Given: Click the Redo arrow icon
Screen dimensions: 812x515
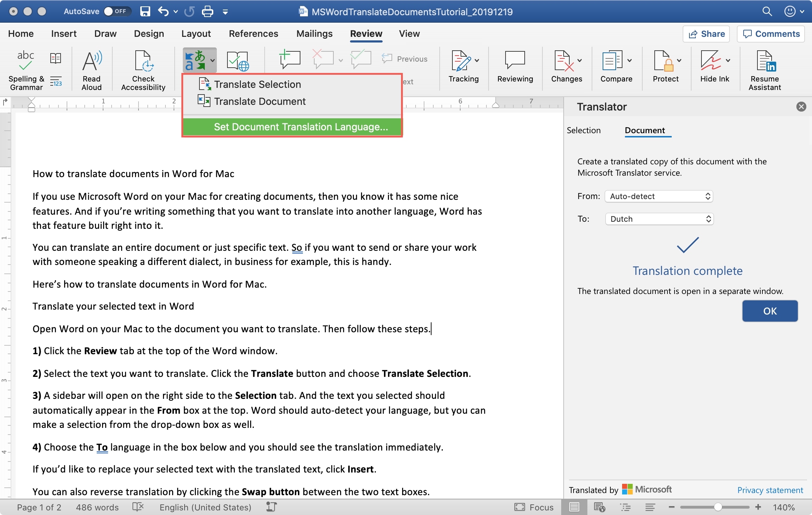Looking at the screenshot, I should coord(190,11).
